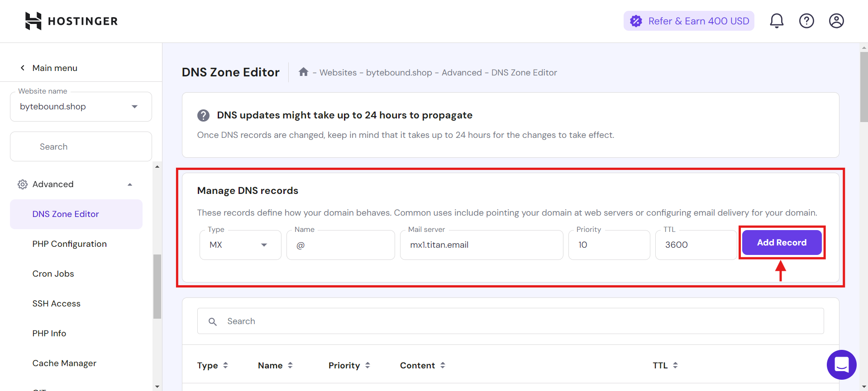
Task: Click Advanced breadcrumb link
Action: [462, 72]
